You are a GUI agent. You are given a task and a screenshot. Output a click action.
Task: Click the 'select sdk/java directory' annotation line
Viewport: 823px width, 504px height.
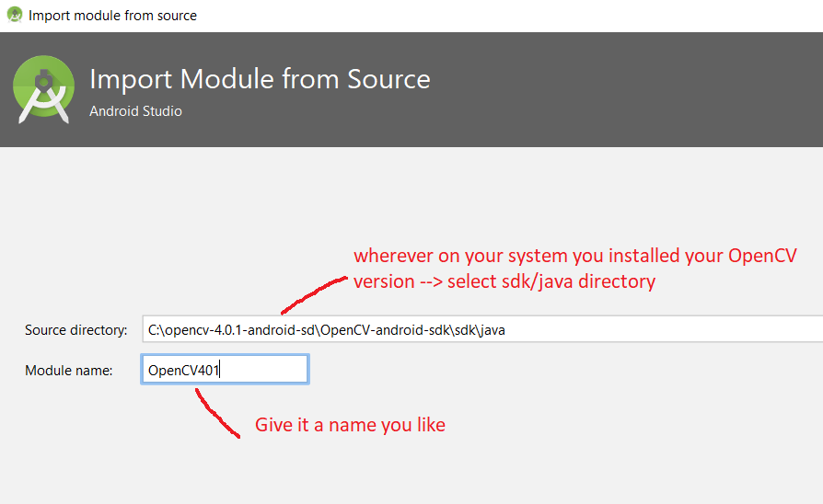pyautogui.click(x=551, y=281)
